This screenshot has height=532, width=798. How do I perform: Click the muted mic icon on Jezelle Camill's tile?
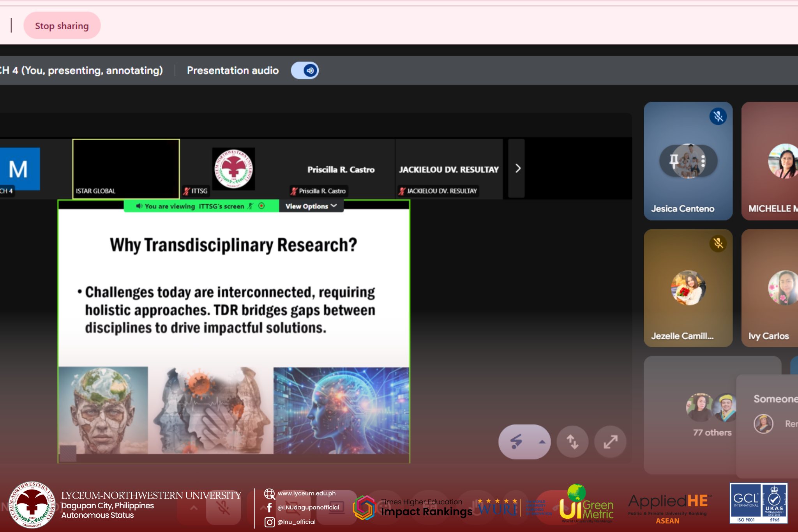click(718, 244)
